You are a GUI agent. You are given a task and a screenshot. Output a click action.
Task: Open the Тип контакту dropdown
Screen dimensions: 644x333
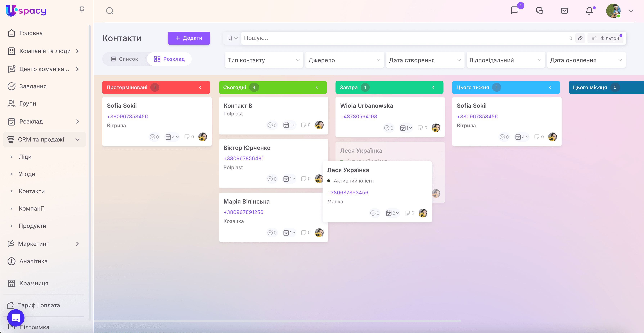(264, 60)
